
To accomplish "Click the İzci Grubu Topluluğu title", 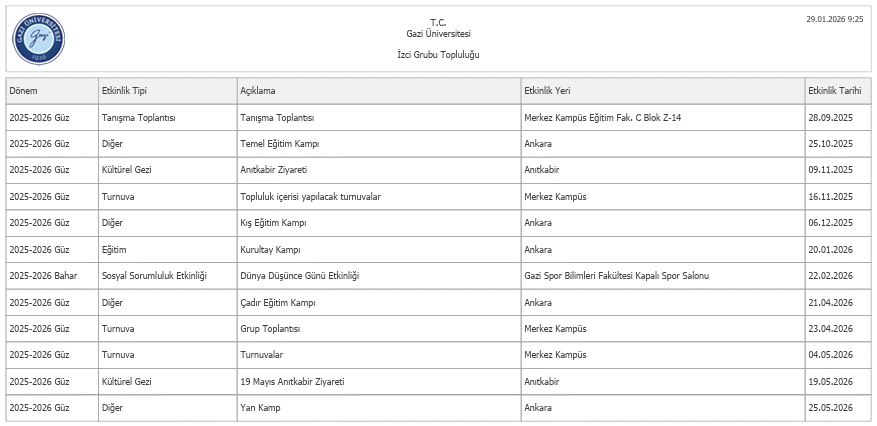I will [438, 54].
